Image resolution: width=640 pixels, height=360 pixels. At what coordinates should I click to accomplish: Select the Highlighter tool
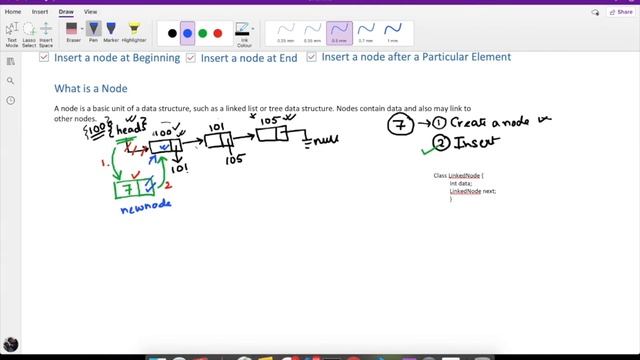pyautogui.click(x=134, y=32)
